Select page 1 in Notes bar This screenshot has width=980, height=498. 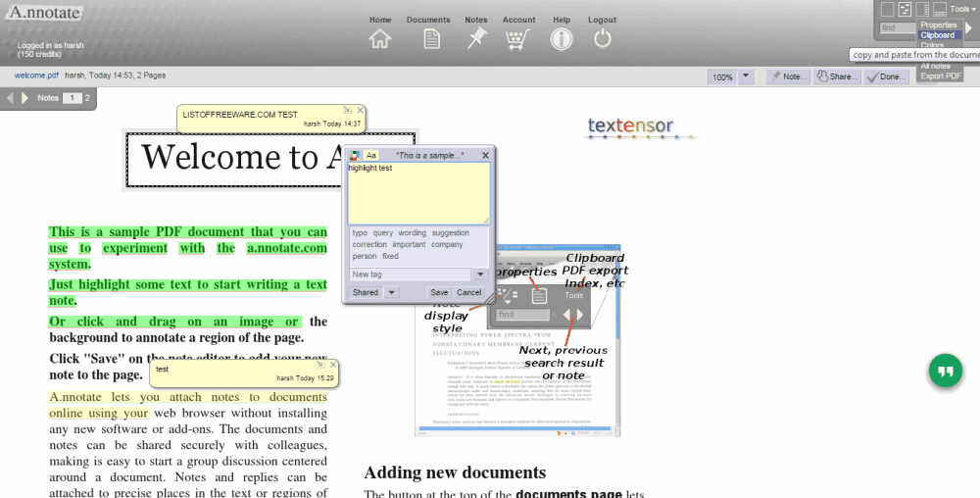click(x=73, y=98)
